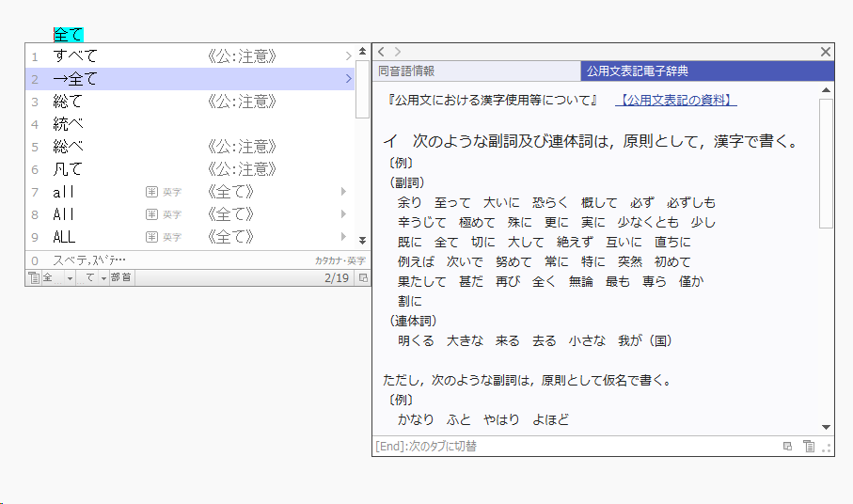Click the dictionary panel scrollbar thumb
The width and height of the screenshot is (853, 504).
[826, 164]
